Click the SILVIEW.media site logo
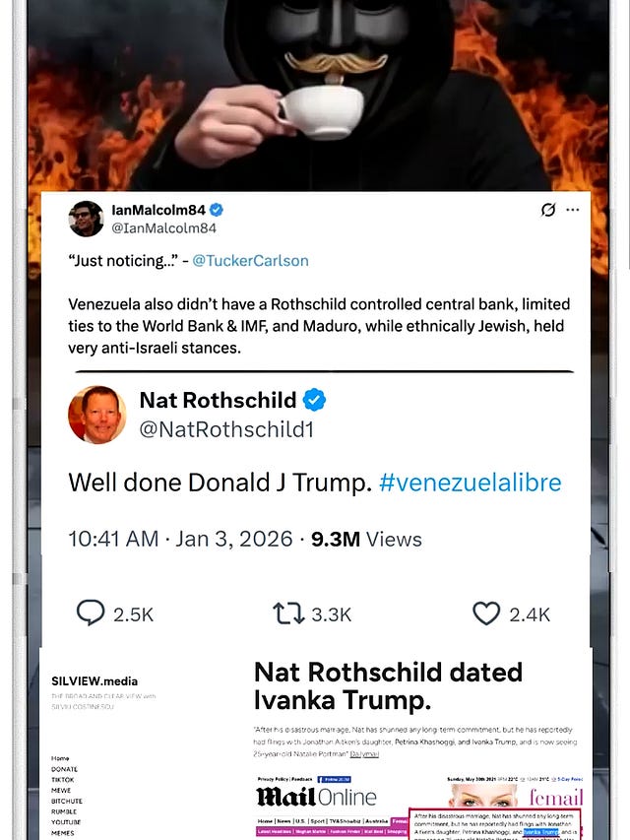The height and width of the screenshot is (840, 630). (94, 680)
